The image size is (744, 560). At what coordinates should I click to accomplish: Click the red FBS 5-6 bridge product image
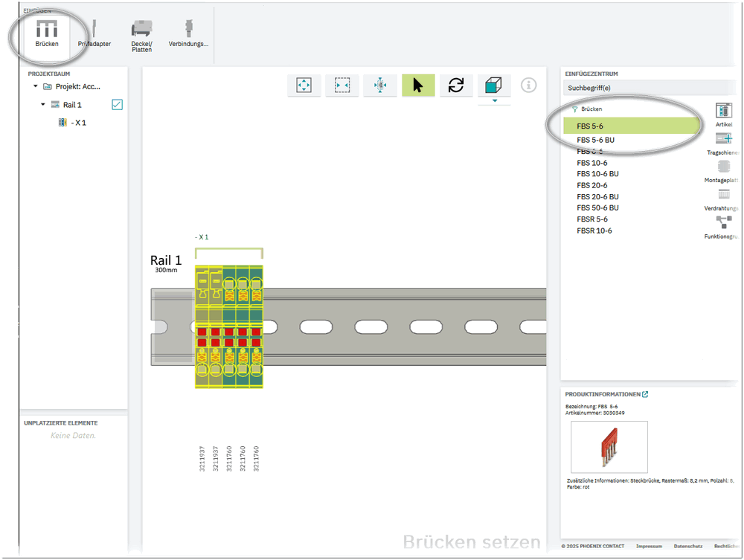click(x=609, y=447)
